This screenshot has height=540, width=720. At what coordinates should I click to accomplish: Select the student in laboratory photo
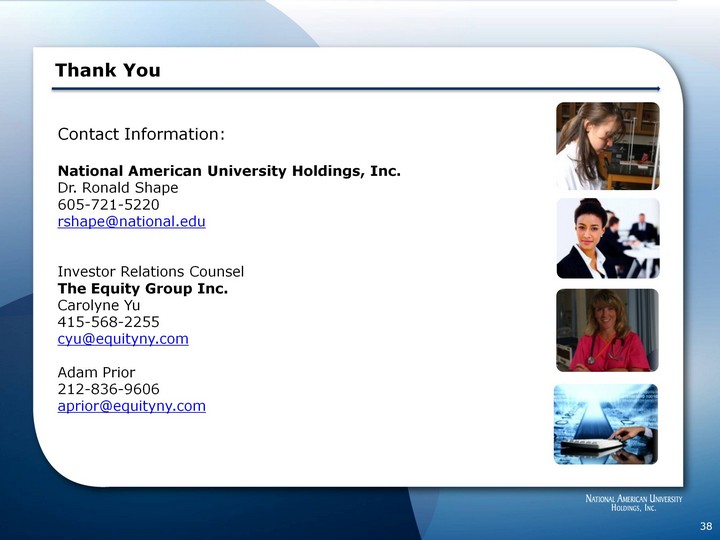coord(608,146)
